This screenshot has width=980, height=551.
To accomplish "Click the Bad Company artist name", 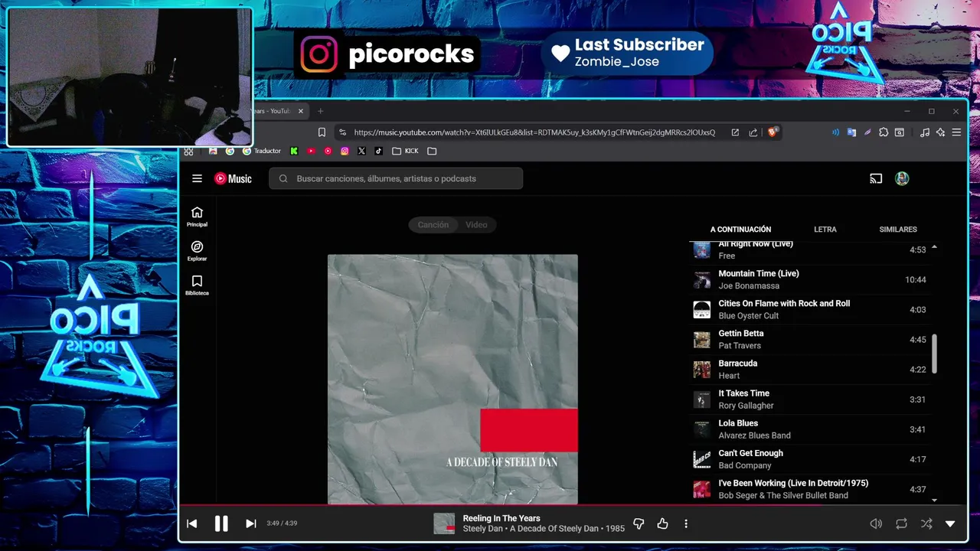I will click(x=745, y=465).
